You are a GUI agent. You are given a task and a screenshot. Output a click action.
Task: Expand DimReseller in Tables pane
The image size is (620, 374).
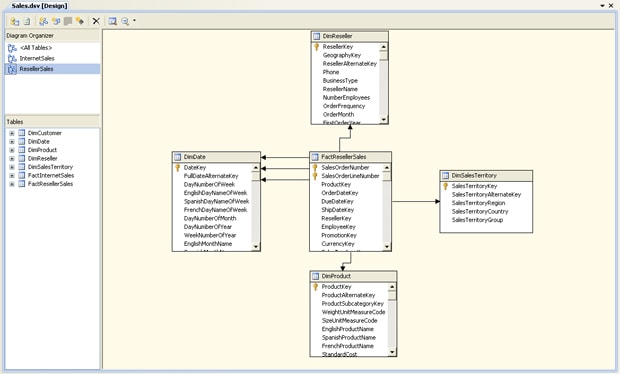point(12,159)
